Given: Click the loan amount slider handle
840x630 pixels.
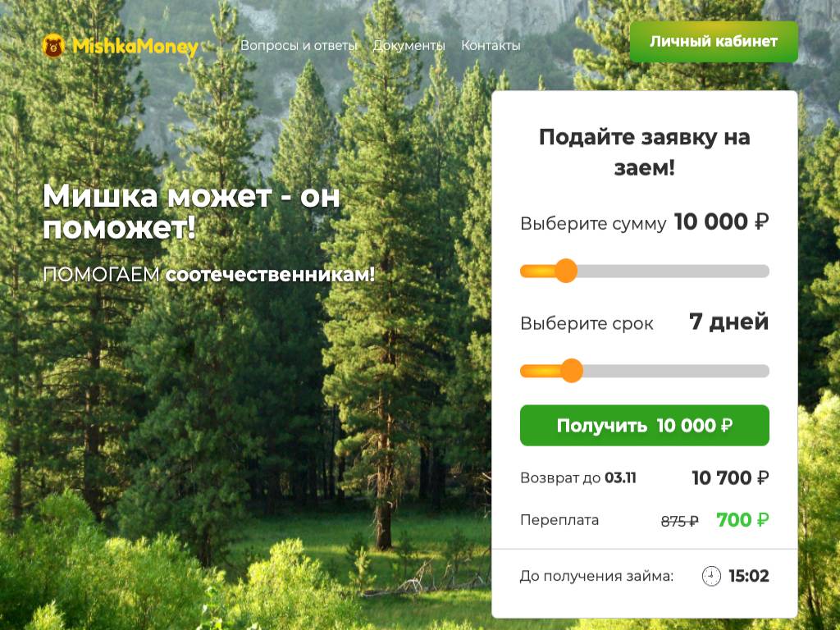Looking at the screenshot, I should tap(566, 271).
